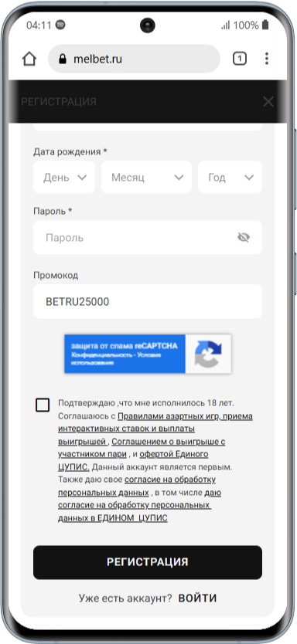297x644 pixels.
Task: Open the Месяц month dropdown
Action: pos(146,177)
